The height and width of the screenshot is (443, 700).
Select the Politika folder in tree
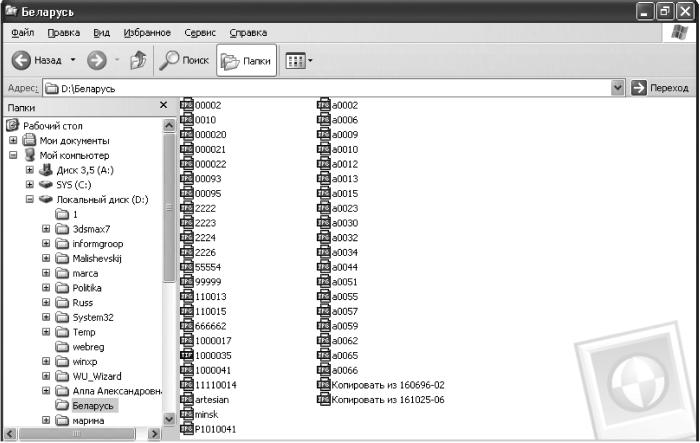87,288
